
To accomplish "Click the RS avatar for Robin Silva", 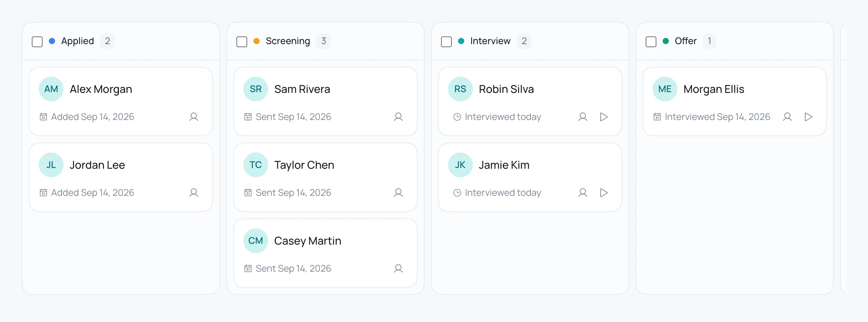I will pyautogui.click(x=460, y=89).
